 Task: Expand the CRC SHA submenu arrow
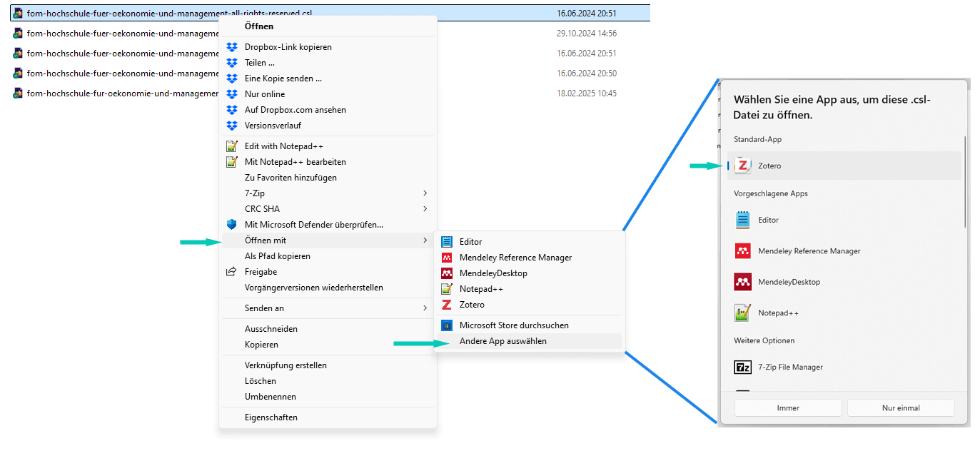[x=425, y=209]
